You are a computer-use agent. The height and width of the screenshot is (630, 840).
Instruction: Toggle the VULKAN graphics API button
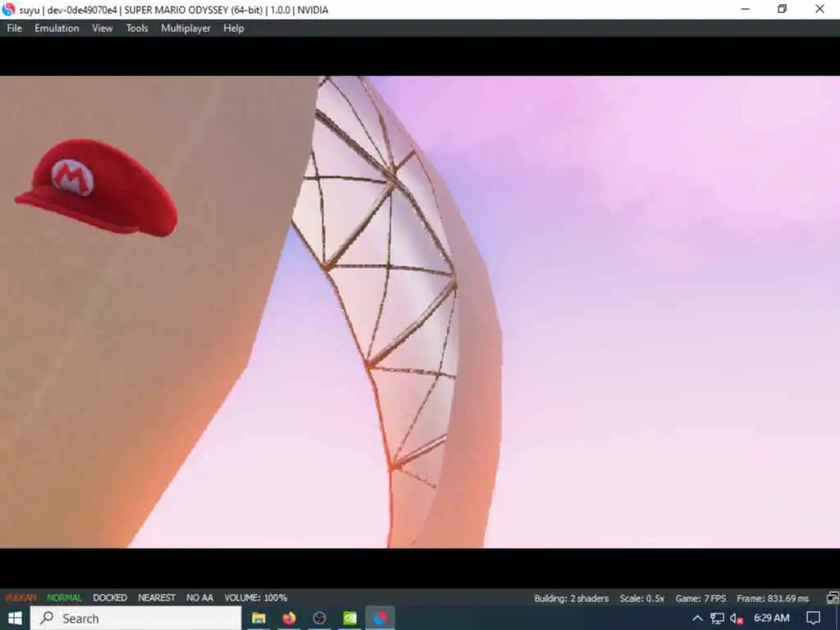coord(21,598)
